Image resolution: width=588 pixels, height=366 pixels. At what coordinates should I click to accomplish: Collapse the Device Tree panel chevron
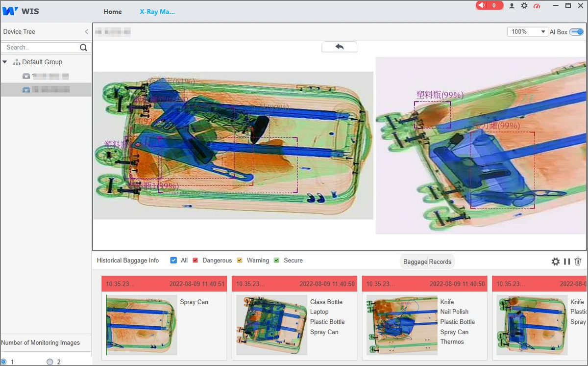87,31
